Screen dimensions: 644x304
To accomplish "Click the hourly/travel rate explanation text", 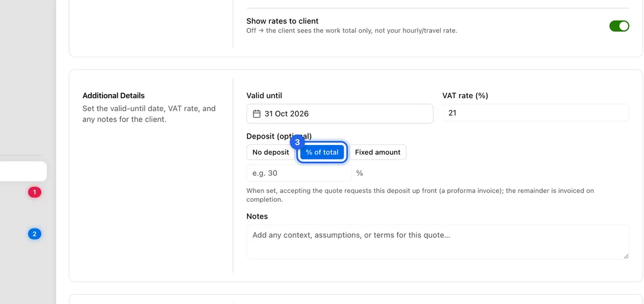I will pyautogui.click(x=352, y=31).
